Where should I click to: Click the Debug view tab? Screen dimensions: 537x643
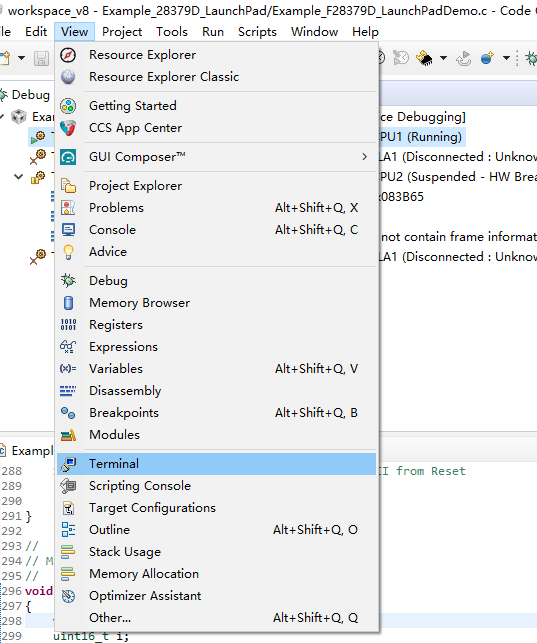25,95
